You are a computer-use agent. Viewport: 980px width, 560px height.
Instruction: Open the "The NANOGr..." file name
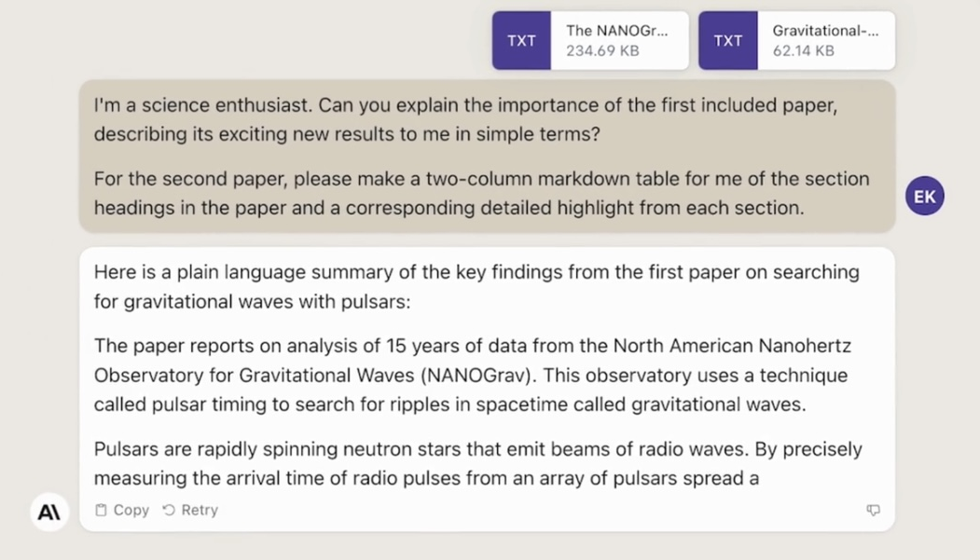click(616, 31)
